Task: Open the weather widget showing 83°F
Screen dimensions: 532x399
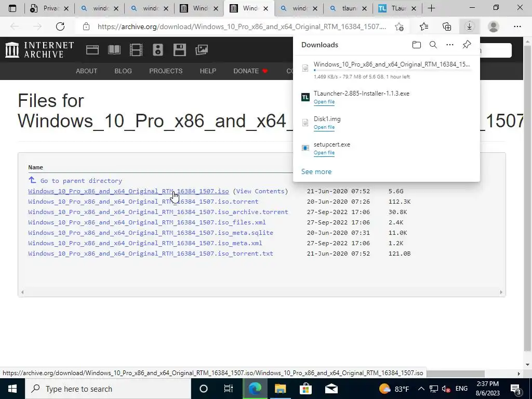Action: click(394, 389)
